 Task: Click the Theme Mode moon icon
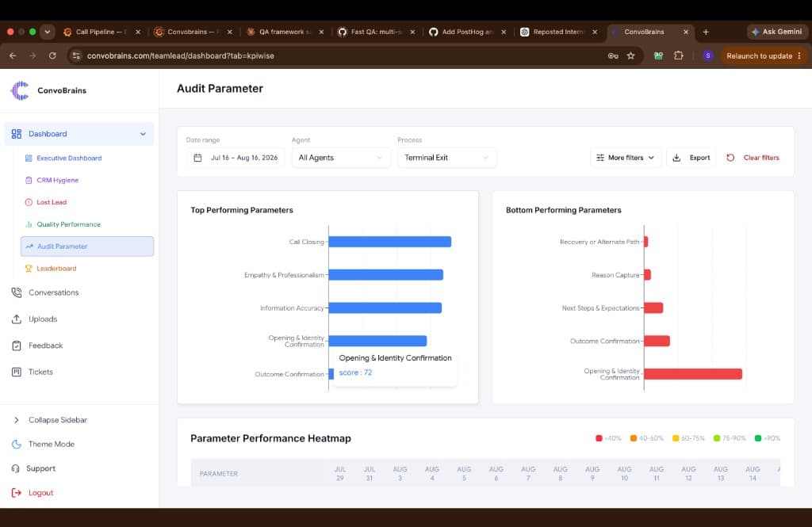17,444
